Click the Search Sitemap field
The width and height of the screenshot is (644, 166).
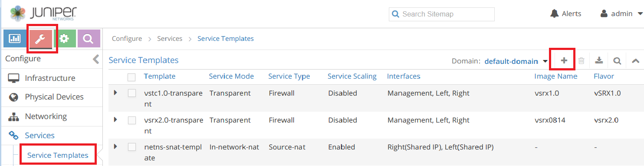pos(442,14)
